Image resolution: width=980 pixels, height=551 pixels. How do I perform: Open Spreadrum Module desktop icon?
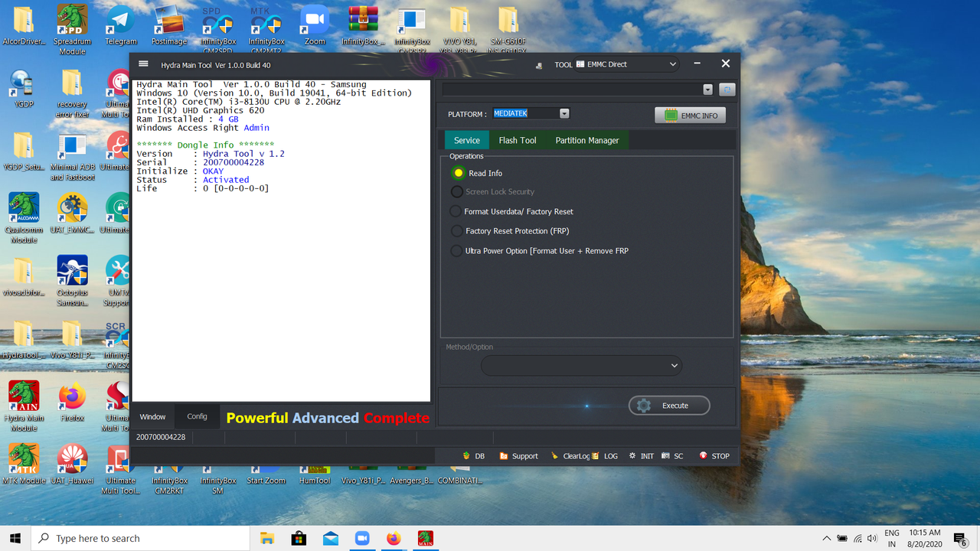[x=72, y=29]
